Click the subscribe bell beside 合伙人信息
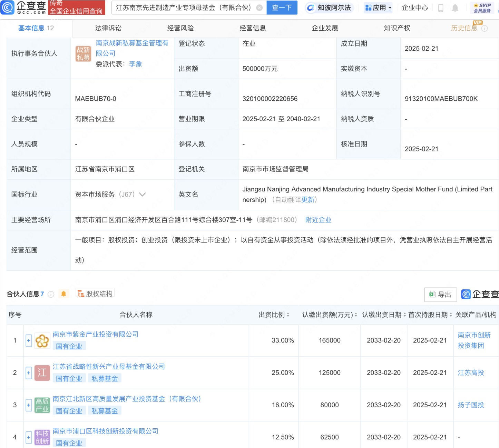Screen dimensions: 499x448 coord(63,293)
